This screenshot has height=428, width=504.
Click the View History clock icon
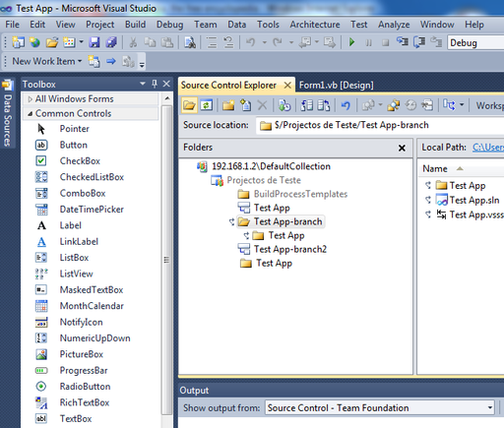pyautogui.click(x=410, y=105)
